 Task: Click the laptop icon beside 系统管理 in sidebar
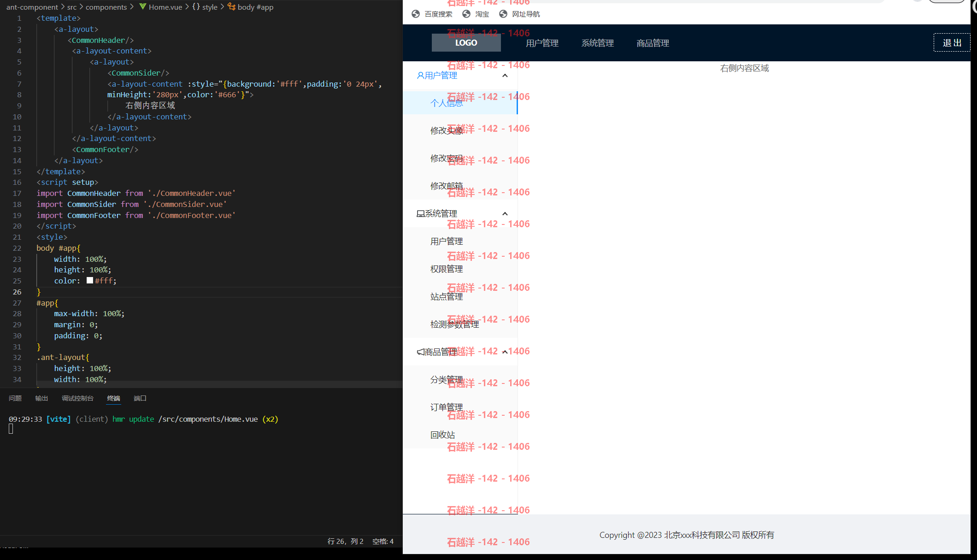(420, 214)
